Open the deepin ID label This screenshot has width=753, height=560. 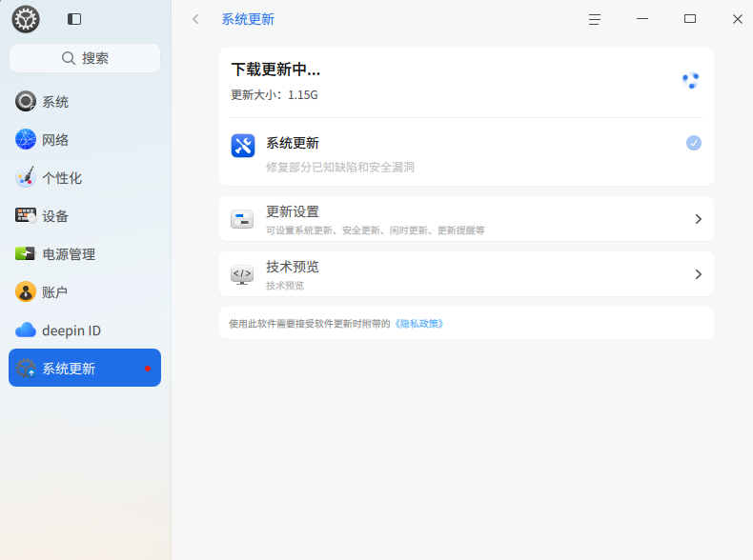tap(71, 330)
